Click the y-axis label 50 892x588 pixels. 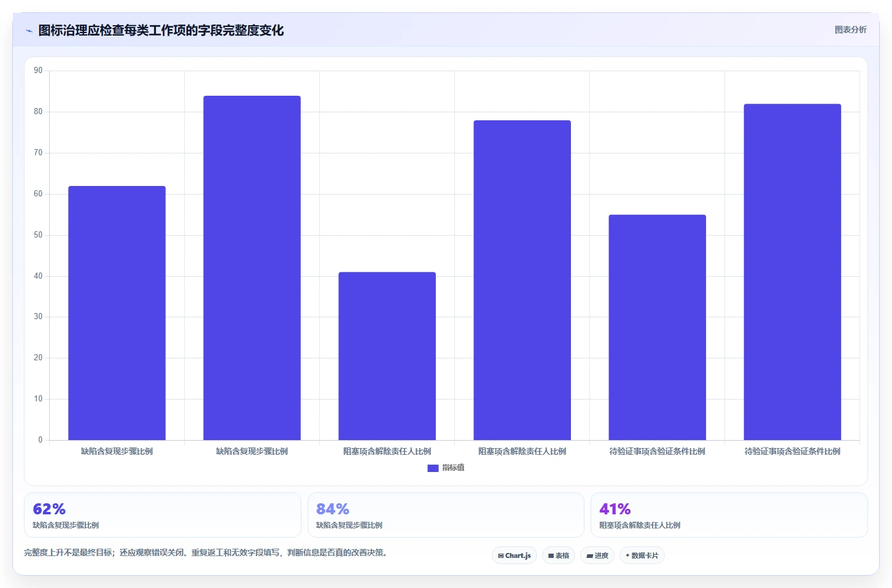[x=38, y=235]
